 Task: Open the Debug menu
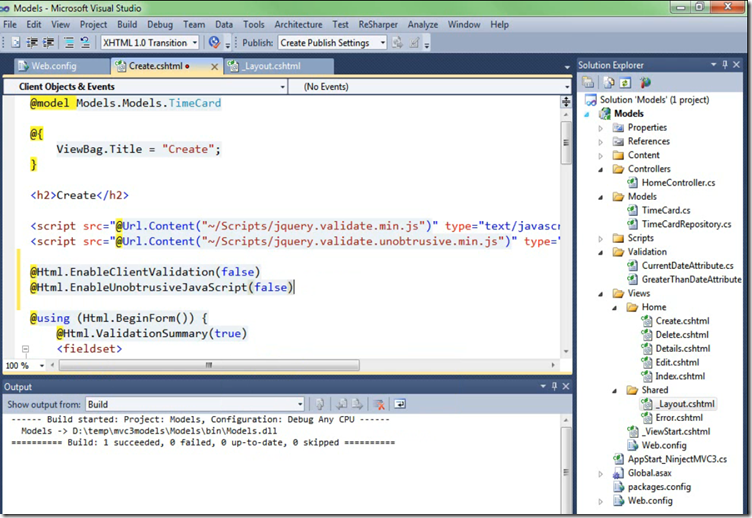(160, 24)
